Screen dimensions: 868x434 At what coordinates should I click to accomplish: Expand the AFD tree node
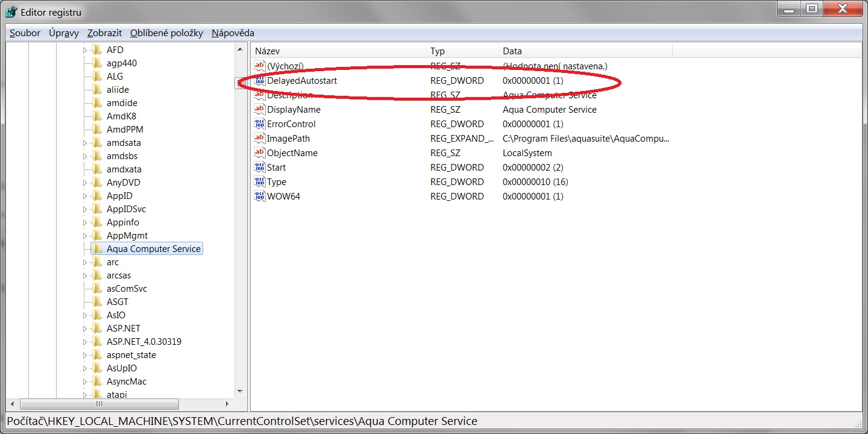[85, 50]
